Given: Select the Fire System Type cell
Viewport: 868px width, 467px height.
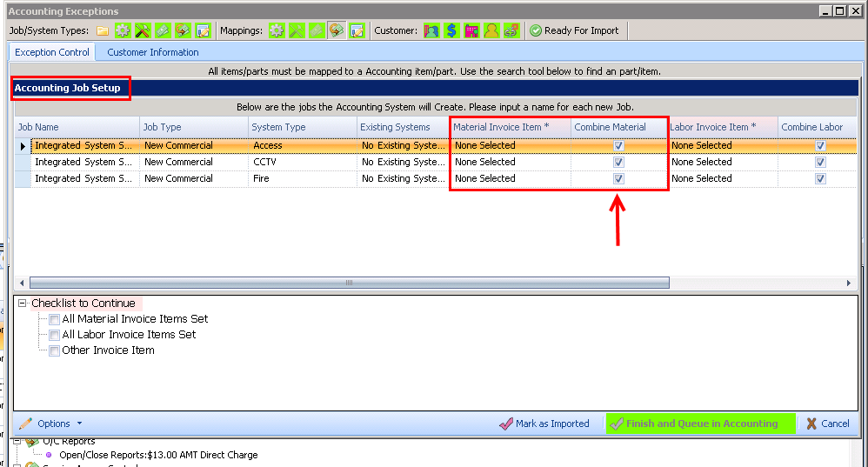Looking at the screenshot, I should point(303,179).
